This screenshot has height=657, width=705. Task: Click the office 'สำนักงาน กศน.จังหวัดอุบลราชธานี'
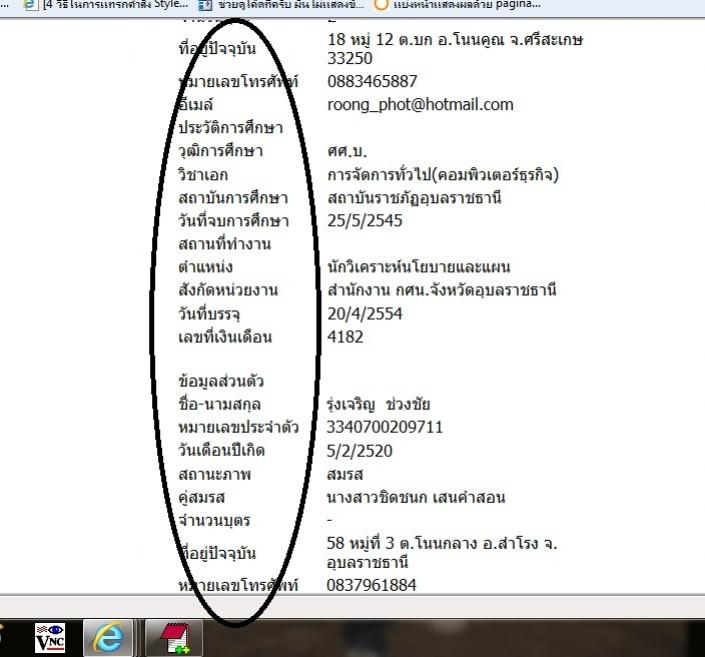[x=442, y=290]
